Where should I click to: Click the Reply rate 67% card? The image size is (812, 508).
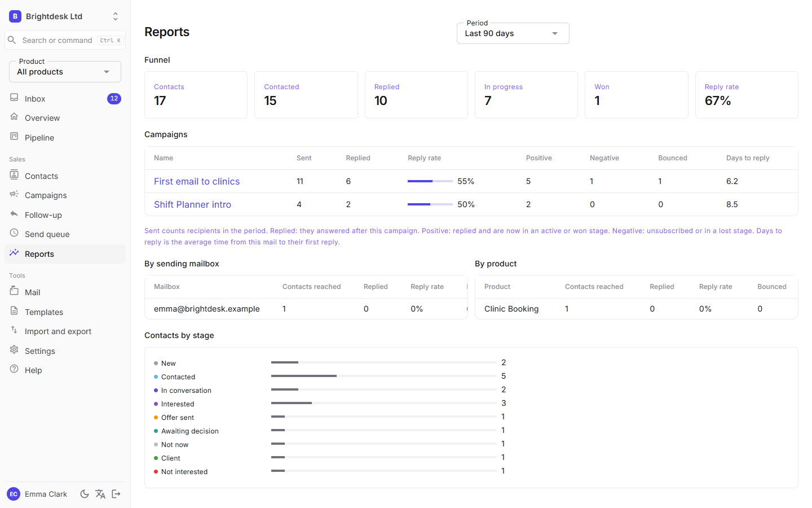(x=747, y=95)
